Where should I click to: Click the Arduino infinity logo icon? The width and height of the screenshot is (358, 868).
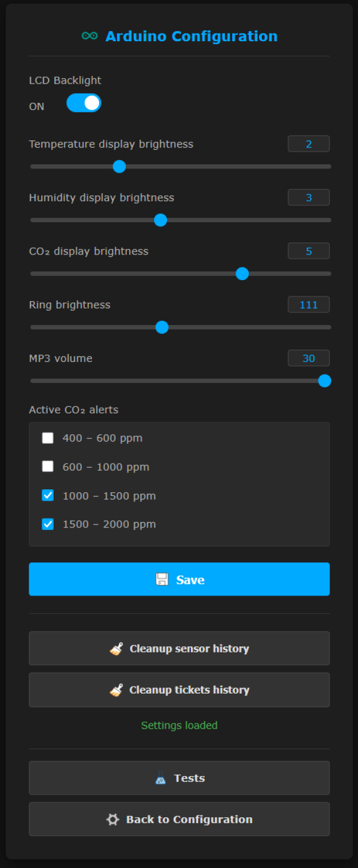tap(89, 36)
